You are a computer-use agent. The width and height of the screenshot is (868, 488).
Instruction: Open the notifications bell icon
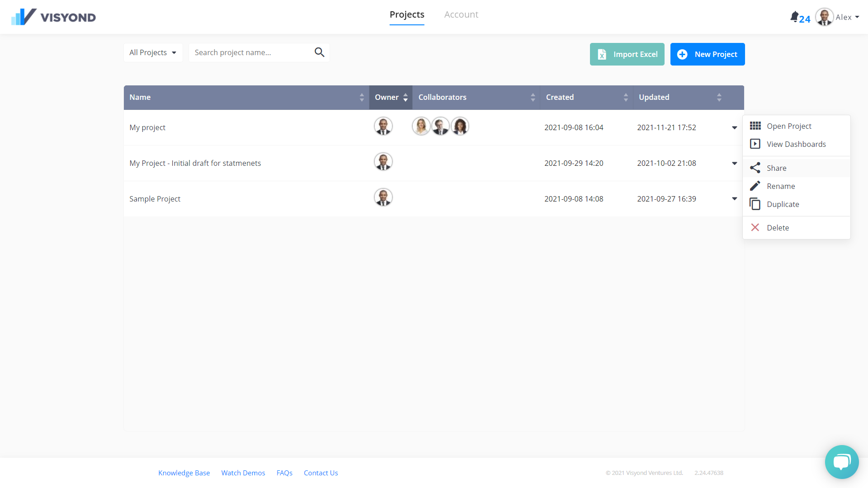coord(794,17)
